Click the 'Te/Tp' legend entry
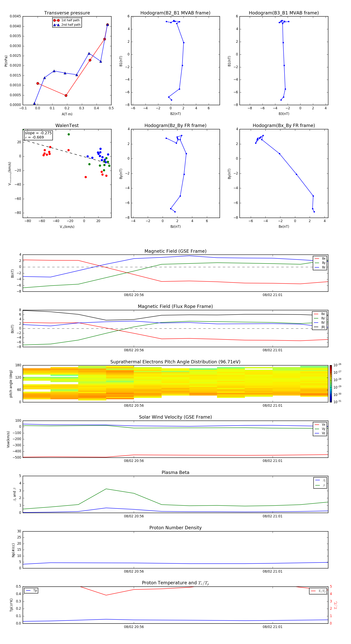Screen dimensions: 351x644 (318, 591)
